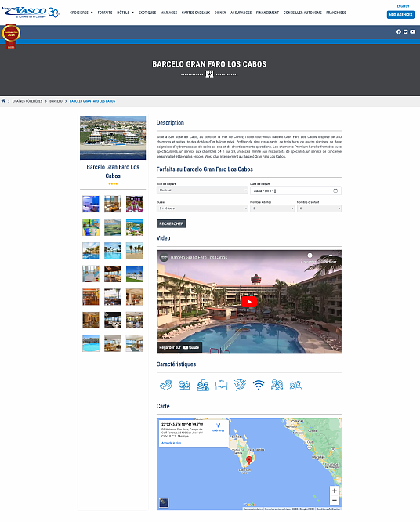Switch the map to satellite view

[164, 502]
